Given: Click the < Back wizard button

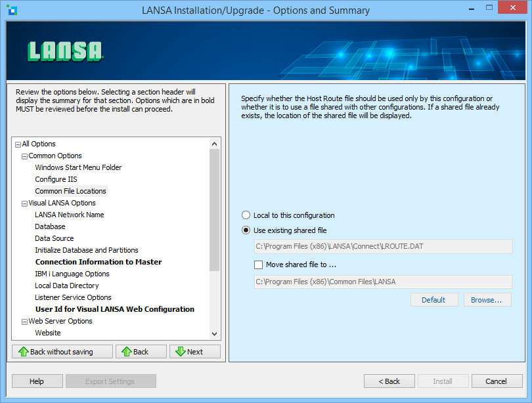Looking at the screenshot, I should [x=389, y=381].
